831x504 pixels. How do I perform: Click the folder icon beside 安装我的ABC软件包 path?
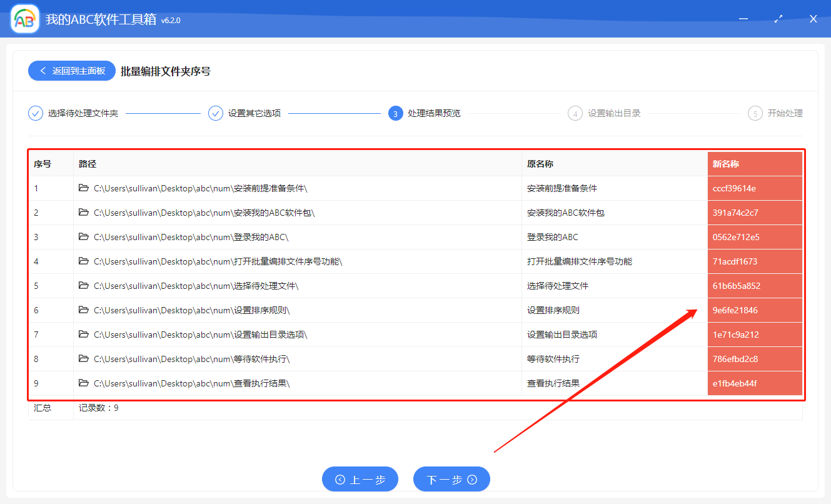(84, 212)
